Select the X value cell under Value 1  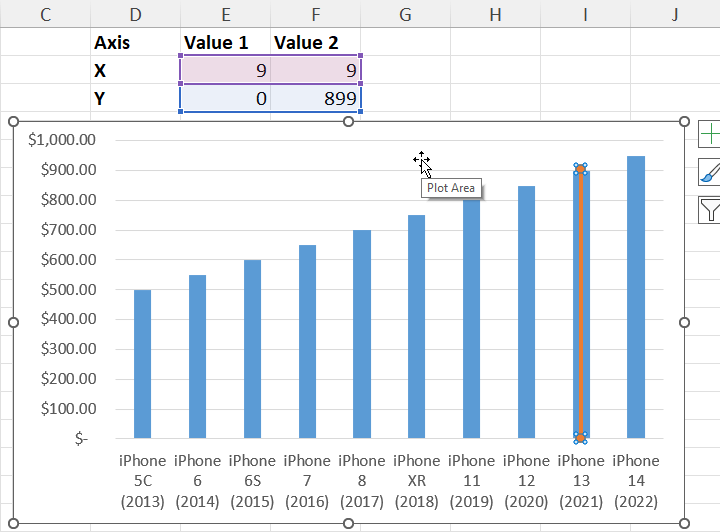[x=225, y=70]
